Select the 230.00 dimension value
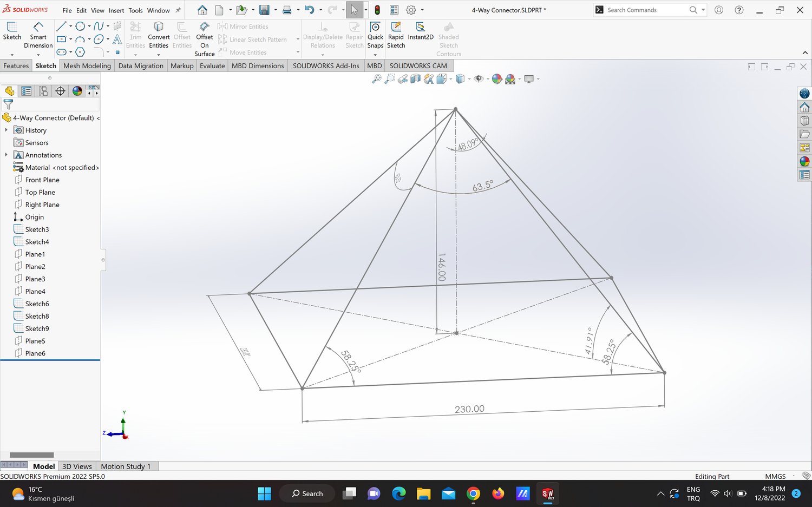The image size is (812, 507). tap(469, 409)
